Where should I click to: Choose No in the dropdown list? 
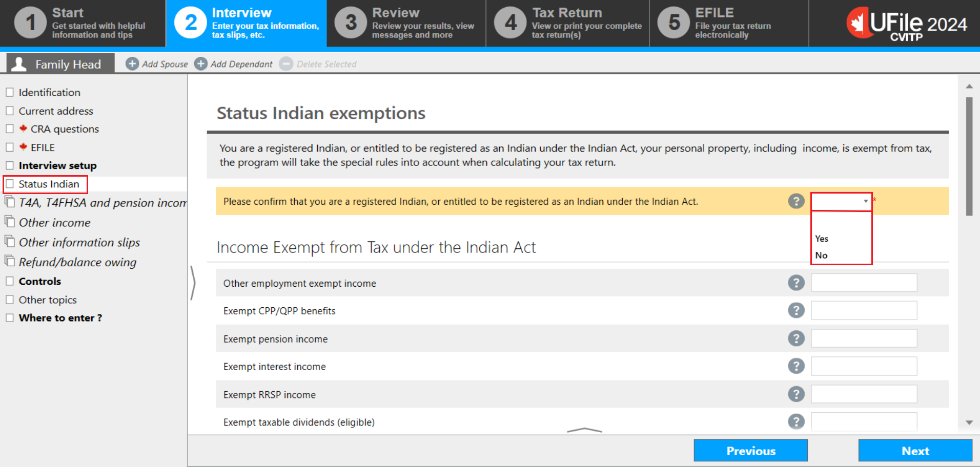[841, 255]
